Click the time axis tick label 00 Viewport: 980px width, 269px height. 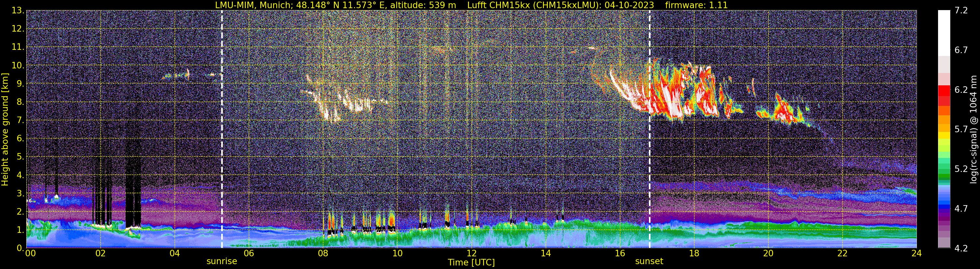(31, 254)
